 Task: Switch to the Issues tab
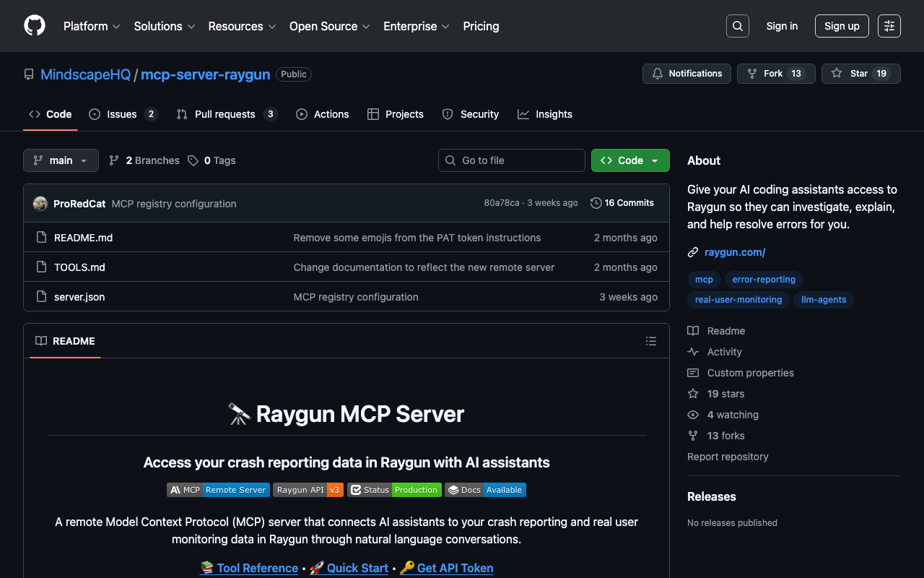click(x=122, y=114)
